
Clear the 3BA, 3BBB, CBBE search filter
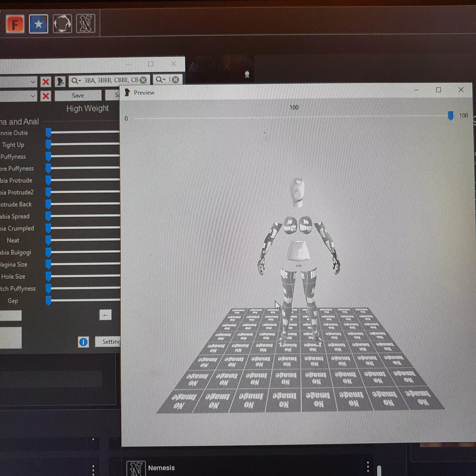(143, 80)
